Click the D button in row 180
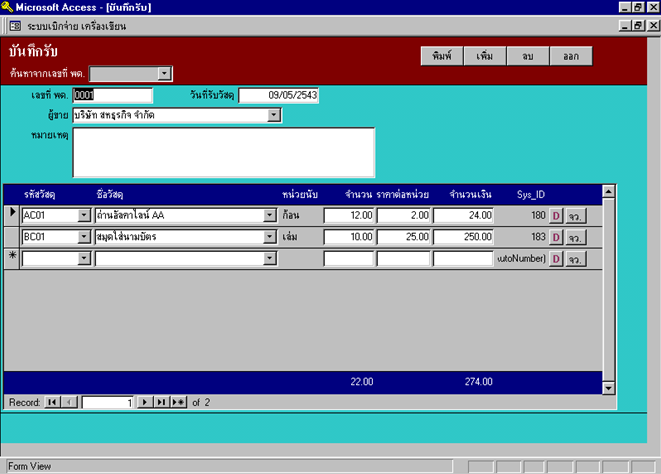The height and width of the screenshot is (474, 661). [x=556, y=216]
